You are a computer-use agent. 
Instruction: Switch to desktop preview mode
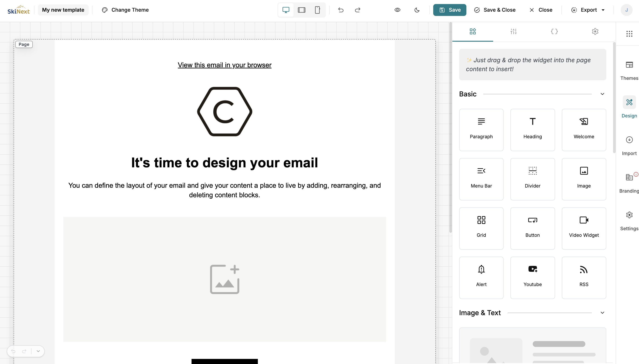pyautogui.click(x=286, y=10)
